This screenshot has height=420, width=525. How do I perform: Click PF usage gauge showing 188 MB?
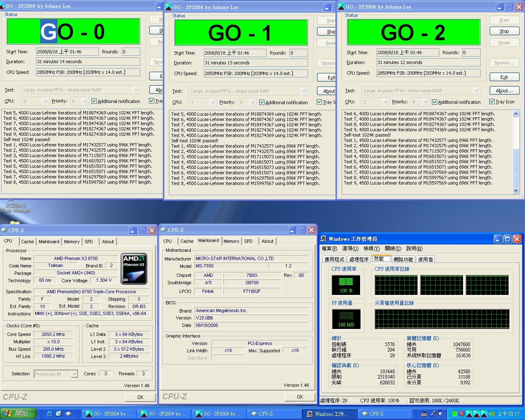point(346,319)
